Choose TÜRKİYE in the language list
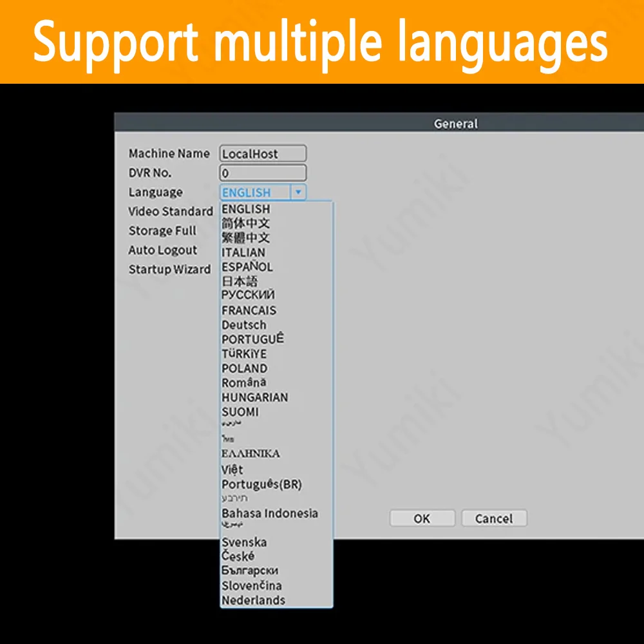The width and height of the screenshot is (644, 644). (244, 354)
